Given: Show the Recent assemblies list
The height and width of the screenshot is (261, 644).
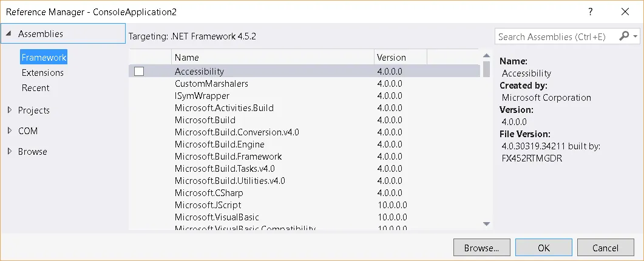Looking at the screenshot, I should (x=35, y=88).
